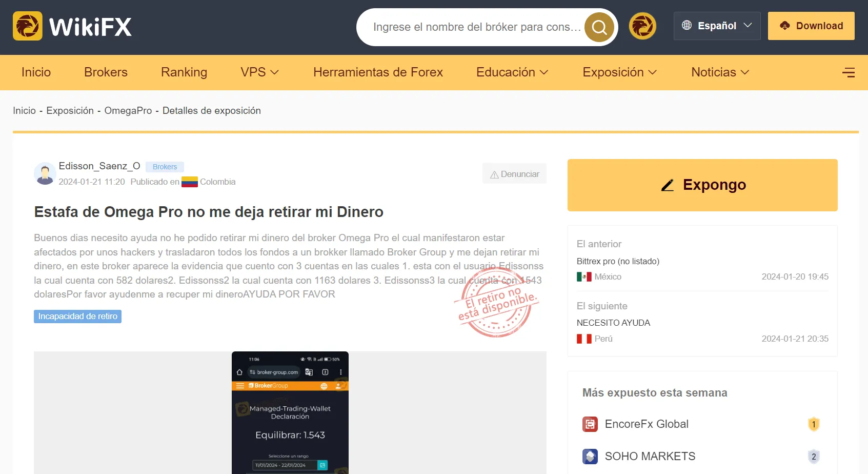Screen dimensions: 868x474
Task: Click Inicio in the breadcrumb
Action: [x=24, y=111]
